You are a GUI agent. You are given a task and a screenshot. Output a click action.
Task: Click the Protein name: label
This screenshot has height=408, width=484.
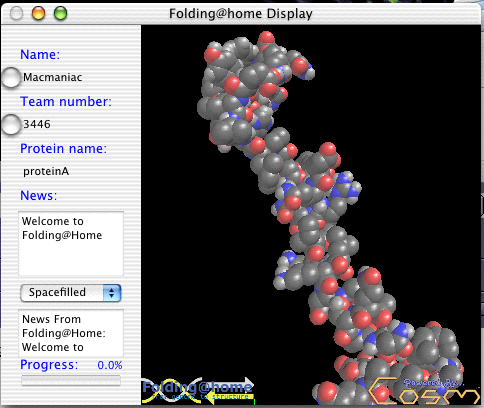click(63, 148)
